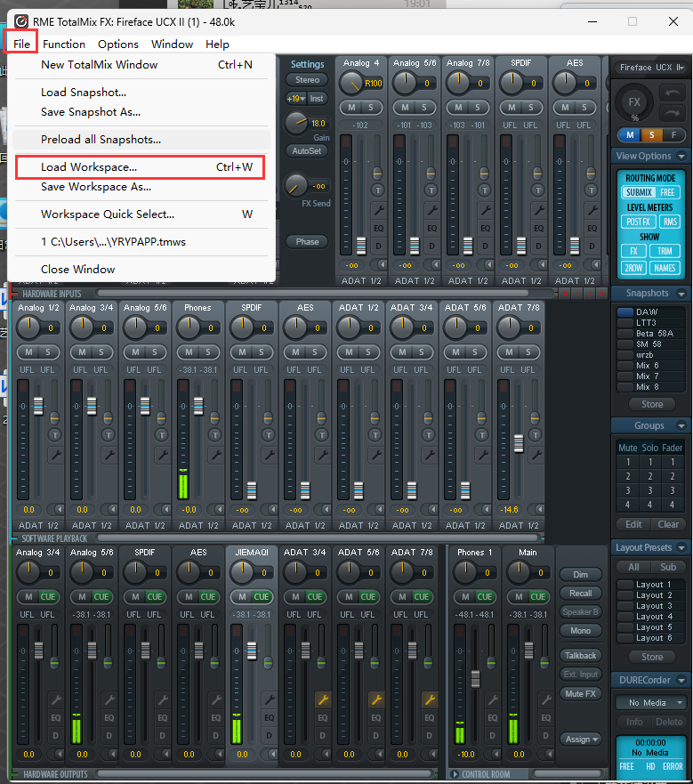Toggle the Stereo button in Settings

click(x=307, y=79)
